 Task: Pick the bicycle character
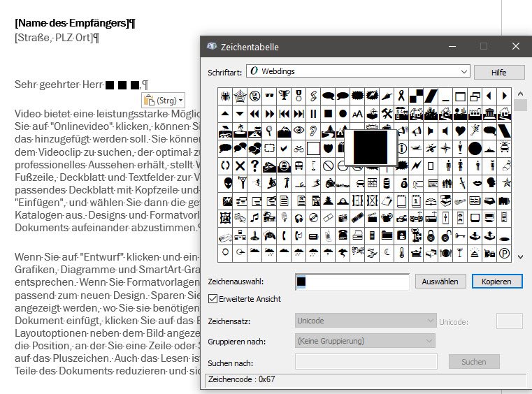[x=299, y=149]
